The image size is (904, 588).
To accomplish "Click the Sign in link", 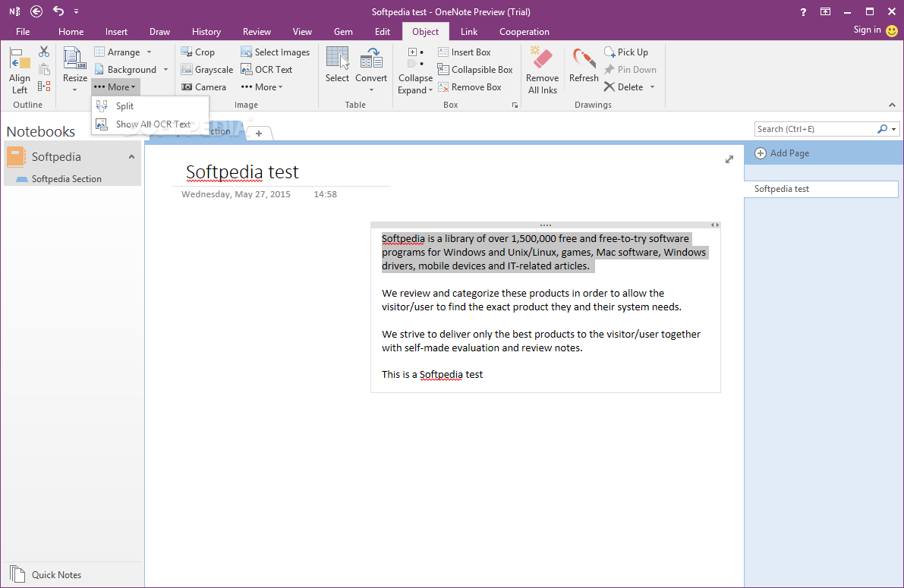I will (x=867, y=30).
